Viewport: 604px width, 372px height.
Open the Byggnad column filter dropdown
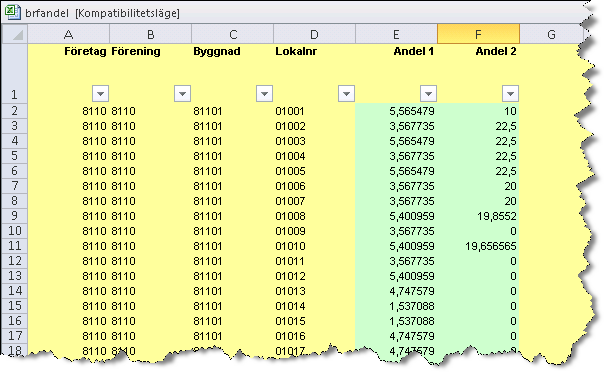pos(265,94)
